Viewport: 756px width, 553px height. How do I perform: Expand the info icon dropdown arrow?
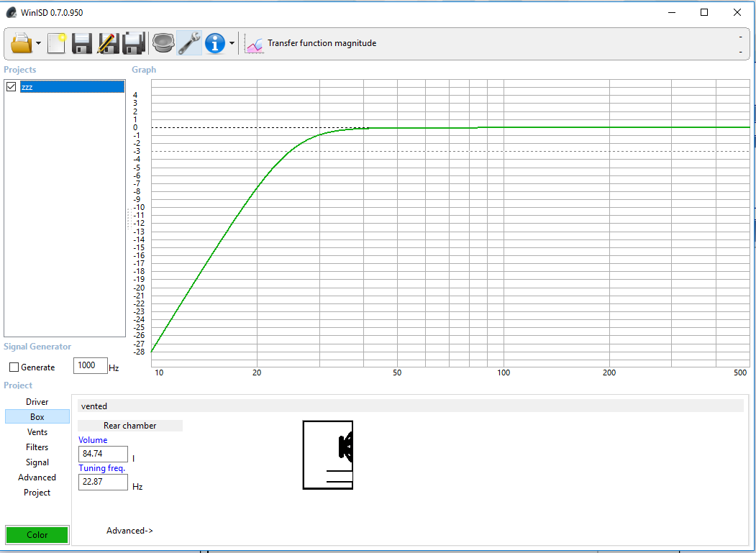pyautogui.click(x=232, y=43)
